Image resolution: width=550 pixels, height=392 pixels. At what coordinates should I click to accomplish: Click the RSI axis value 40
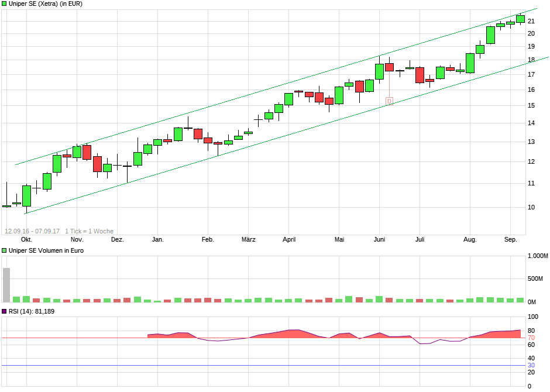click(x=531, y=358)
